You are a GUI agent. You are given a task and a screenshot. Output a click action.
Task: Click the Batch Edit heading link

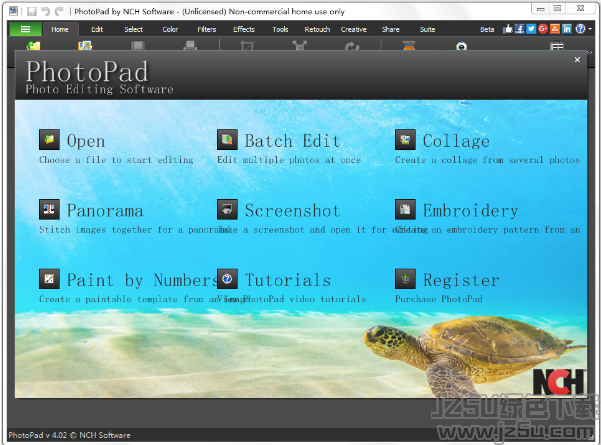292,141
